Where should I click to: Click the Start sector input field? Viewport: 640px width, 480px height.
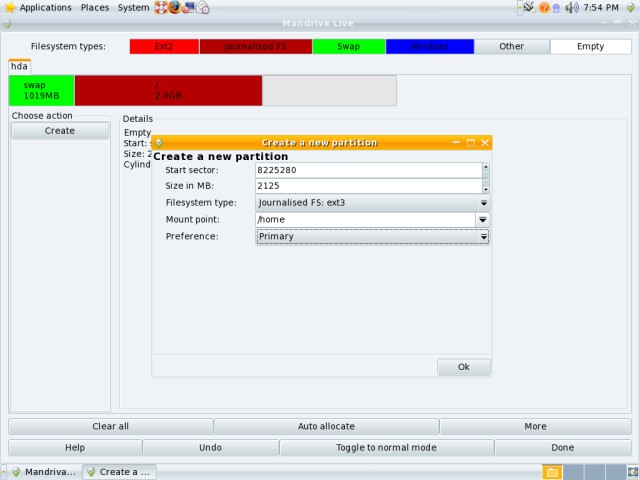pyautogui.click(x=369, y=170)
